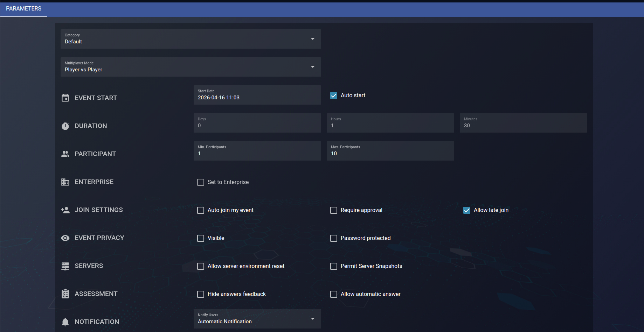This screenshot has height=332, width=644.
Task: Click the add-person icon beside Join Settings
Action: [x=65, y=210]
